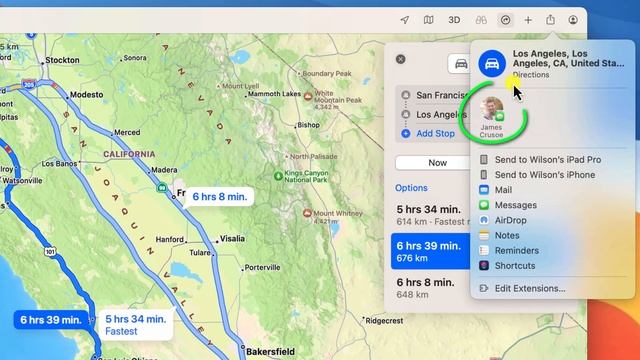Click the White Mountain Peak marker
640x360 pixels.
tap(308, 97)
